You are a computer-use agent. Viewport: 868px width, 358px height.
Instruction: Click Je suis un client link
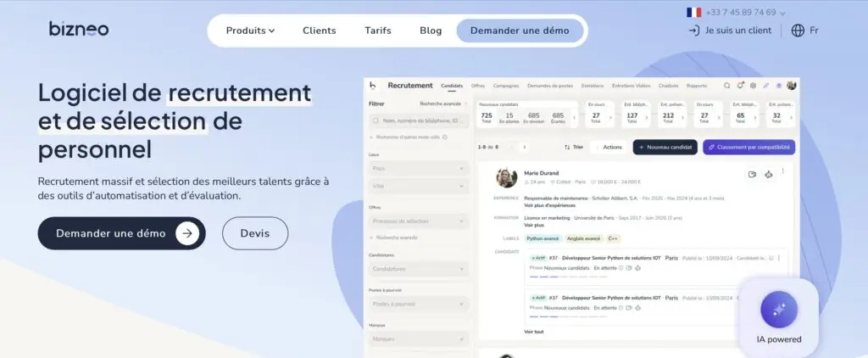[738, 31]
